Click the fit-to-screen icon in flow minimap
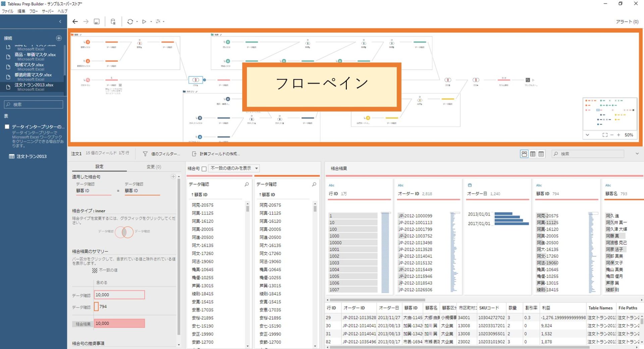The image size is (644, 349). (605, 135)
